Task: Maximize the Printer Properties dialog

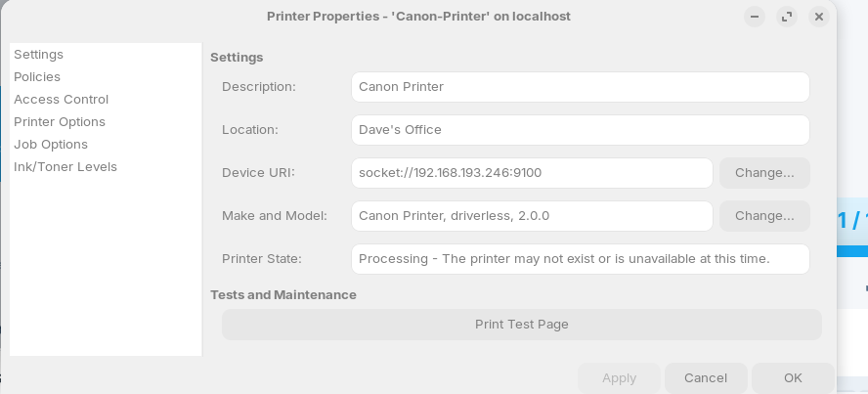Action: 786,17
